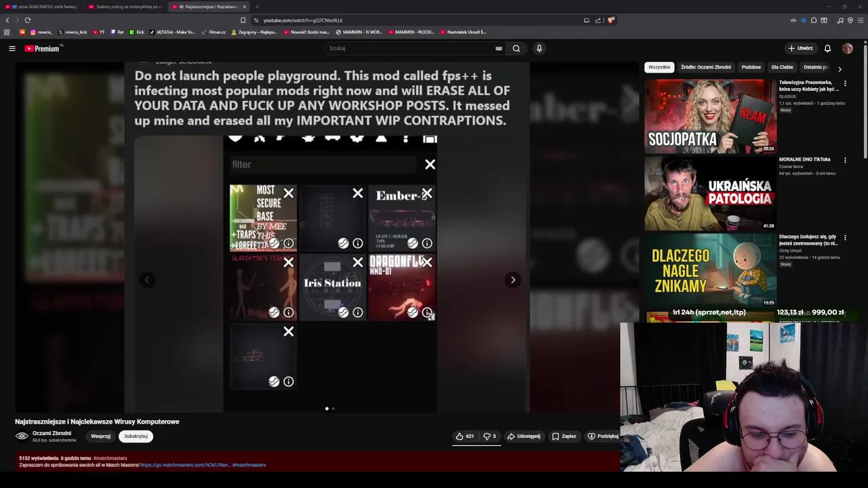Toggle the checkmark on Iris Station item
Viewport: 868px width, 488px height.
[343, 312]
